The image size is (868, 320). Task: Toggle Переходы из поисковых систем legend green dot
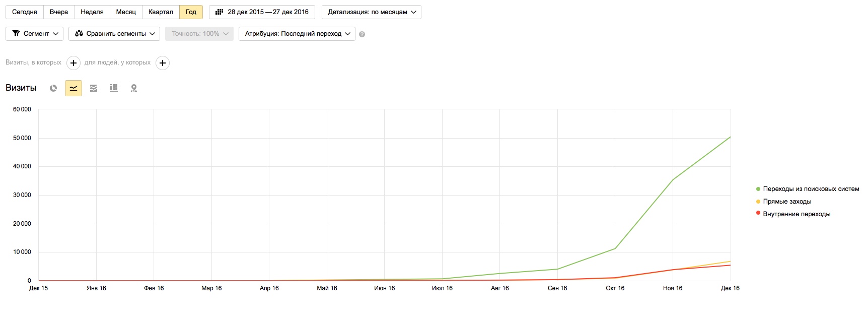(758, 189)
